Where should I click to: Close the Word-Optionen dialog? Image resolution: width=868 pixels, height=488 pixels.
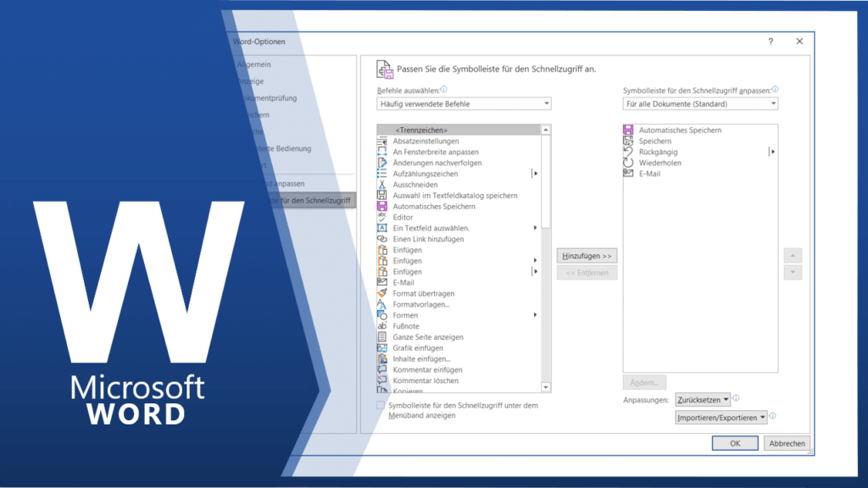point(799,42)
